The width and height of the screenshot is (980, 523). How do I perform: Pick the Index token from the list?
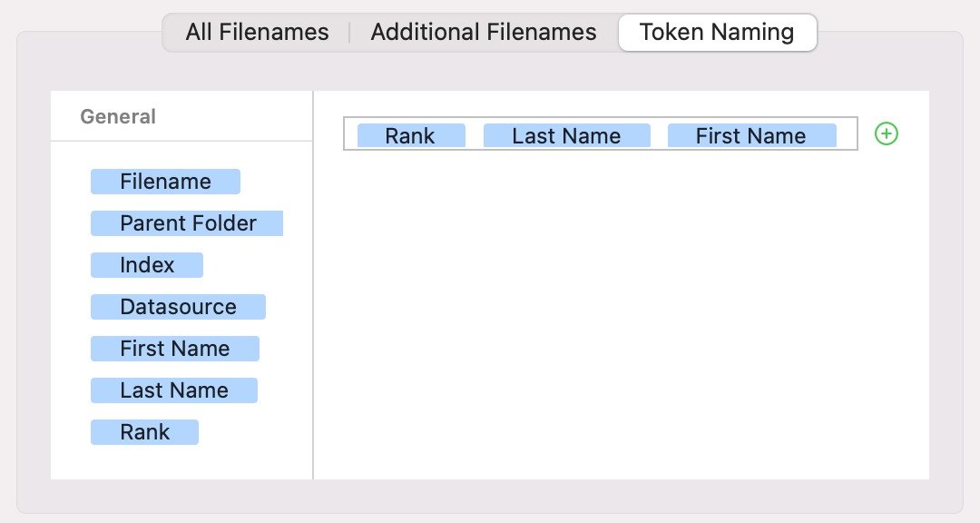coord(147,265)
